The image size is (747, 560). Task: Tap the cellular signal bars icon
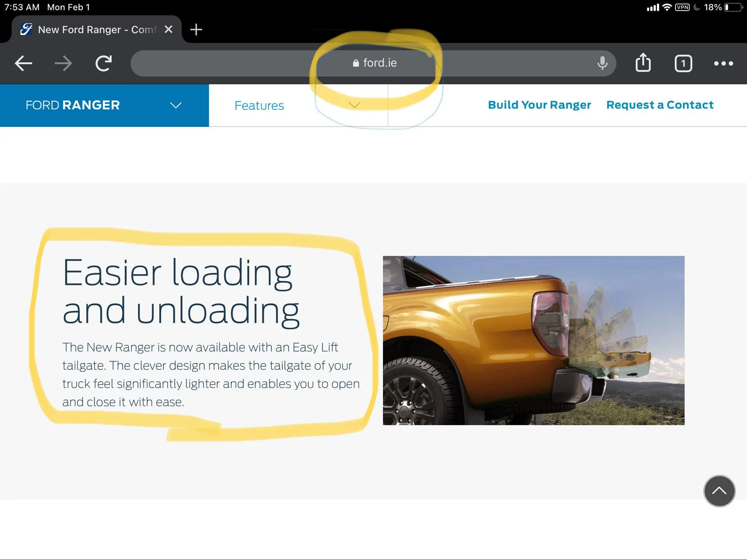(653, 7)
